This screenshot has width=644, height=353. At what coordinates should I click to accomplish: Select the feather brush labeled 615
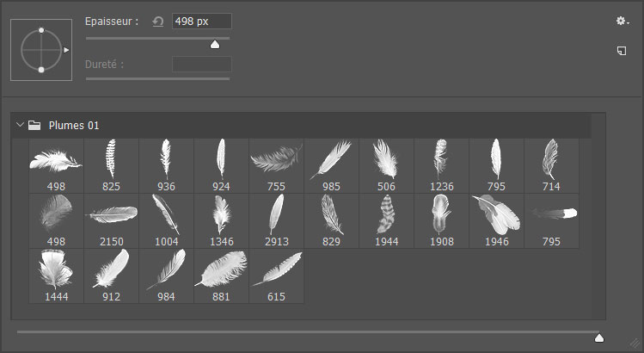point(276,276)
